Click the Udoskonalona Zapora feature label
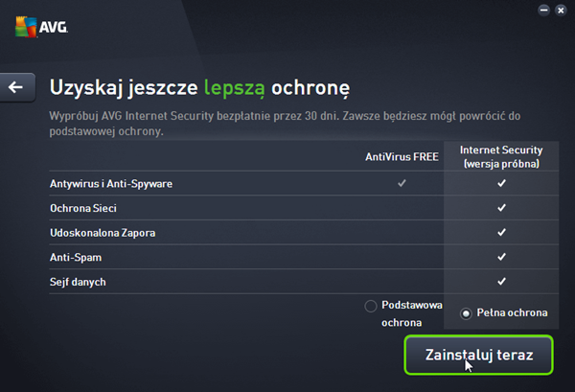 click(100, 232)
